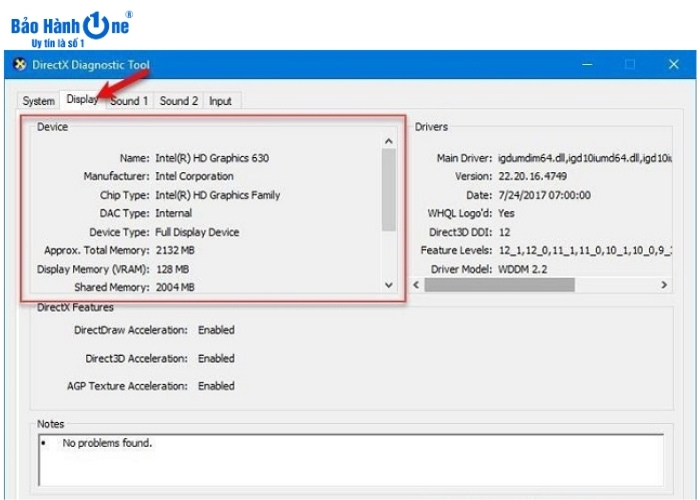Click Direct3D Acceleration 'Enabled' status
The width and height of the screenshot is (700, 500).
point(216,358)
